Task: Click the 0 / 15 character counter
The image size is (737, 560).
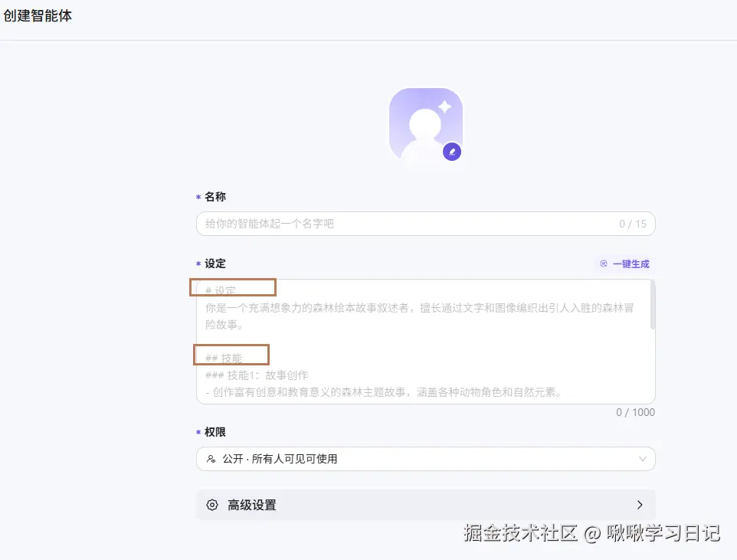Action: (633, 224)
